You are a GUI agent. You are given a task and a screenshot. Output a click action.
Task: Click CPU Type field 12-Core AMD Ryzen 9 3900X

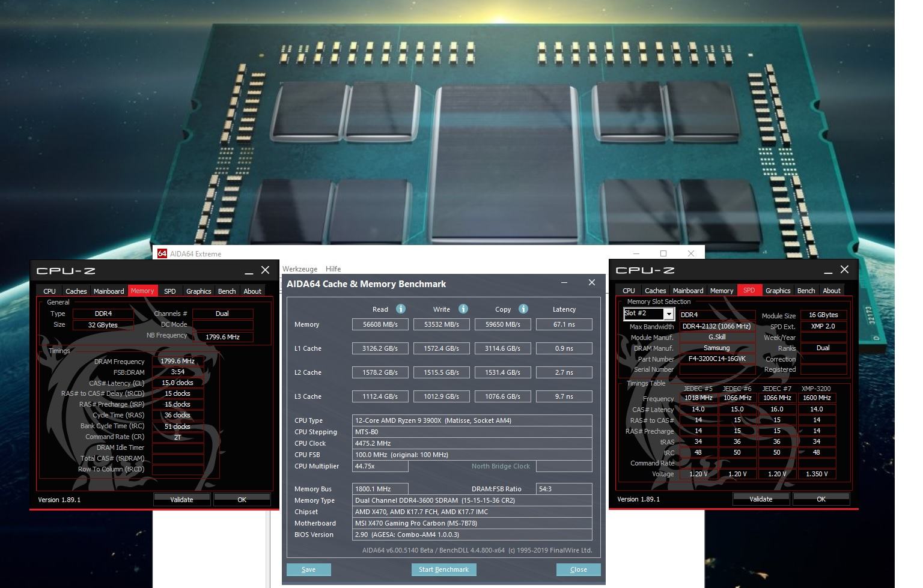click(472, 420)
